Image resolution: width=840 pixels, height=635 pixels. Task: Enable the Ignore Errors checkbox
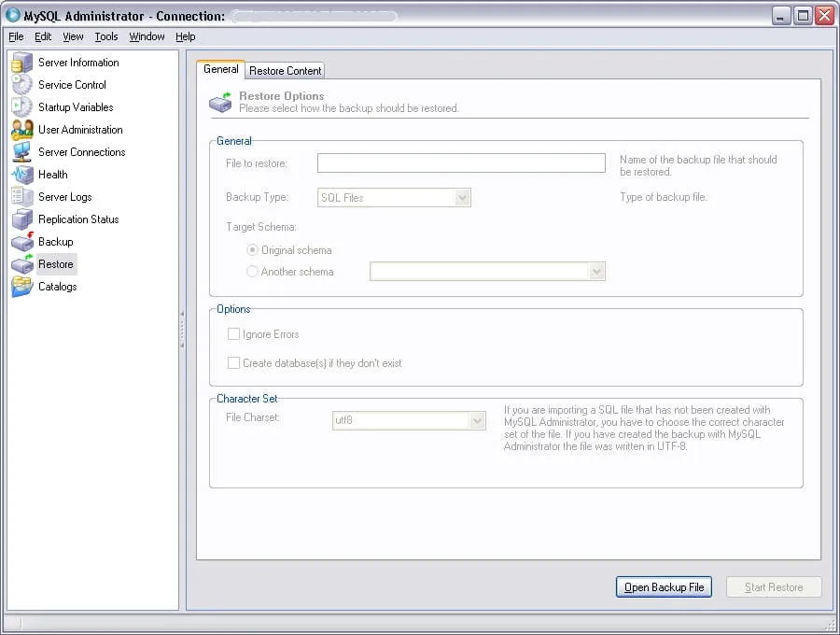point(234,334)
